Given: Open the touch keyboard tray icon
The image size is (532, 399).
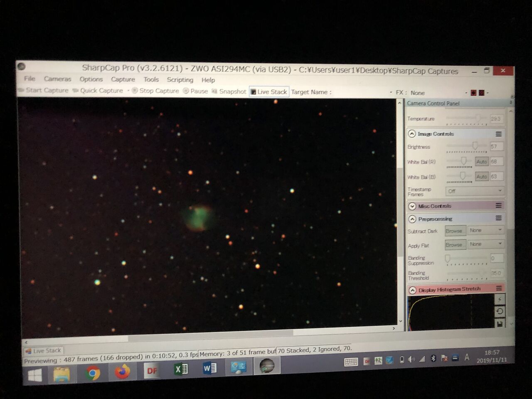Looking at the screenshot, I should point(351,362).
